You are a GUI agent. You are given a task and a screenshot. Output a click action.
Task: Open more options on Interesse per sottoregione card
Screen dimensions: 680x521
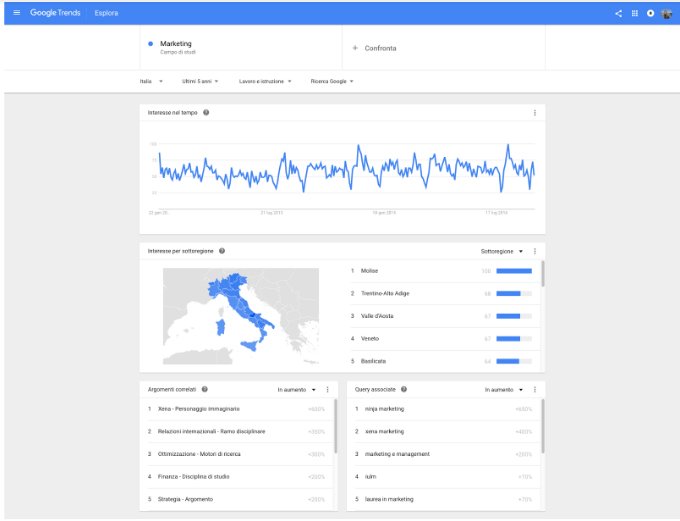pyautogui.click(x=535, y=251)
